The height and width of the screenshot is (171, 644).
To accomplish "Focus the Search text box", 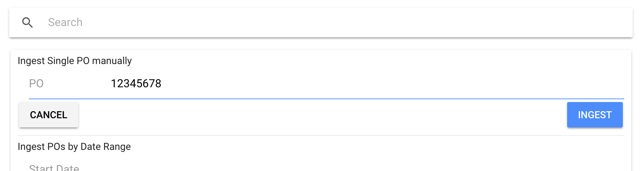I will [317, 23].
